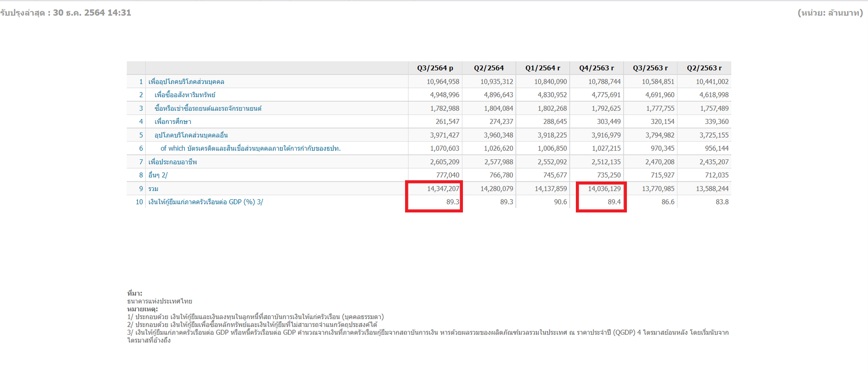Image resolution: width=868 pixels, height=375 pixels.
Task: Open เงินให้กู้ยืมแก่ภาคครัวเรือนต่อ GDP (%) row link
Action: point(205,202)
